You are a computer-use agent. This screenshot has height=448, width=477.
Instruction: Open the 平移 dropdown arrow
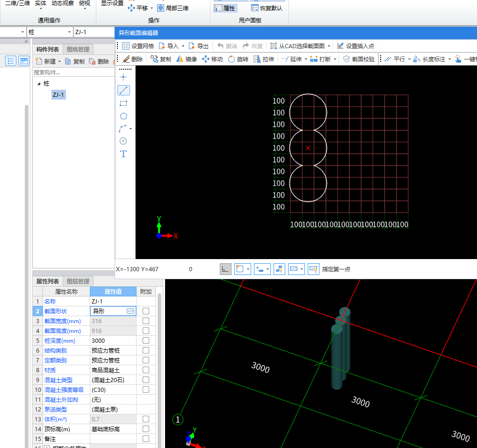tap(152, 8)
